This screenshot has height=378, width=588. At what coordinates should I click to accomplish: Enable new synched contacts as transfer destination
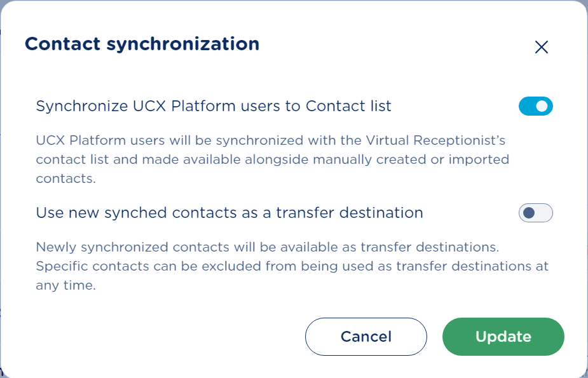(x=536, y=213)
